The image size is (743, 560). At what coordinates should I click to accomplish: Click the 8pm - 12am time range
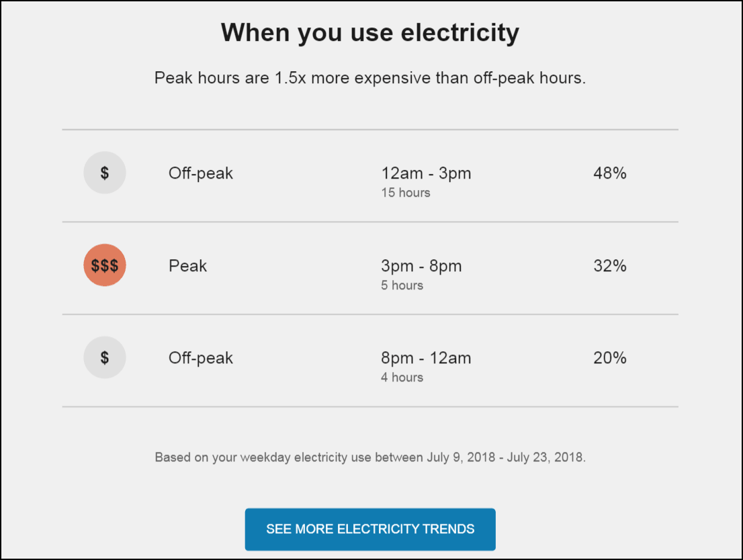pos(426,358)
